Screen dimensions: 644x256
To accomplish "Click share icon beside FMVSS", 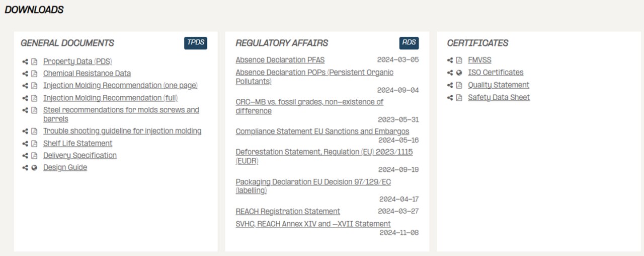I will click(450, 60).
